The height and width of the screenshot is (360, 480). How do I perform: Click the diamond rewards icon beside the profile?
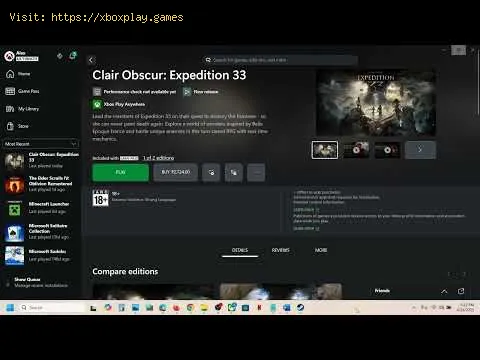[x=60, y=56]
